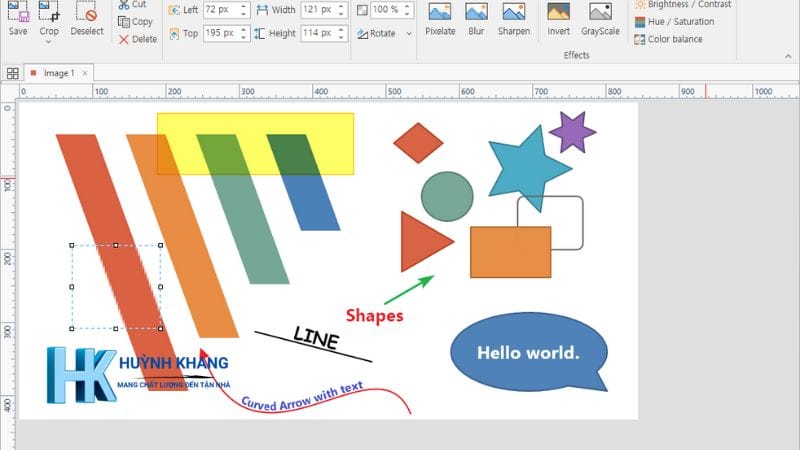Click the 'LINE' text on canvas
The width and height of the screenshot is (800, 450).
(316, 337)
